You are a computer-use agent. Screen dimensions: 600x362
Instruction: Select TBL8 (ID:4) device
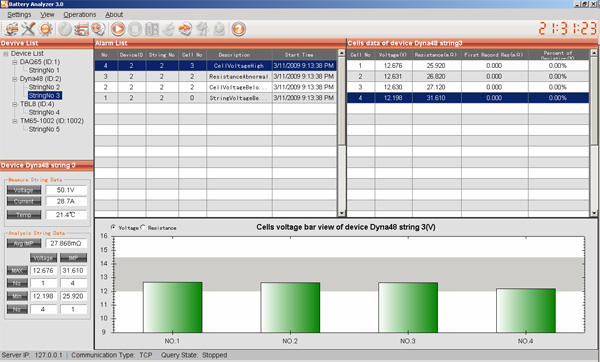coord(37,104)
